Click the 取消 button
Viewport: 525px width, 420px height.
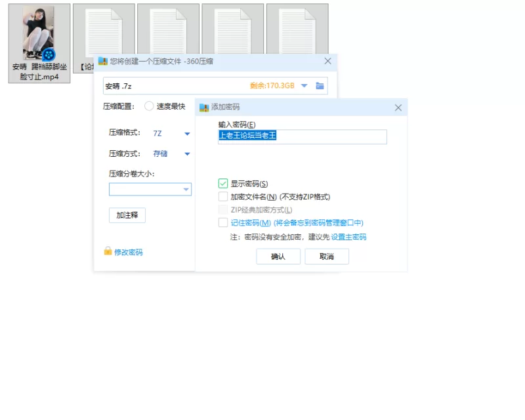[327, 257]
